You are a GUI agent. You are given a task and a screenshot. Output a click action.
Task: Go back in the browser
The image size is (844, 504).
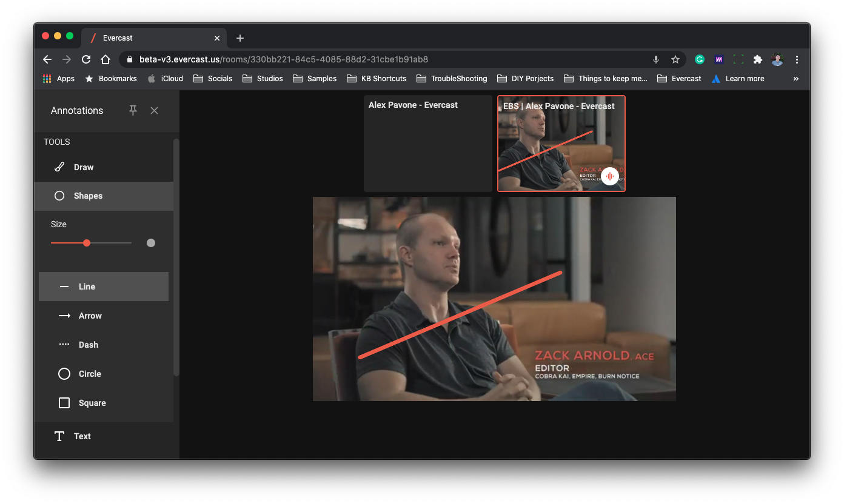pyautogui.click(x=47, y=59)
